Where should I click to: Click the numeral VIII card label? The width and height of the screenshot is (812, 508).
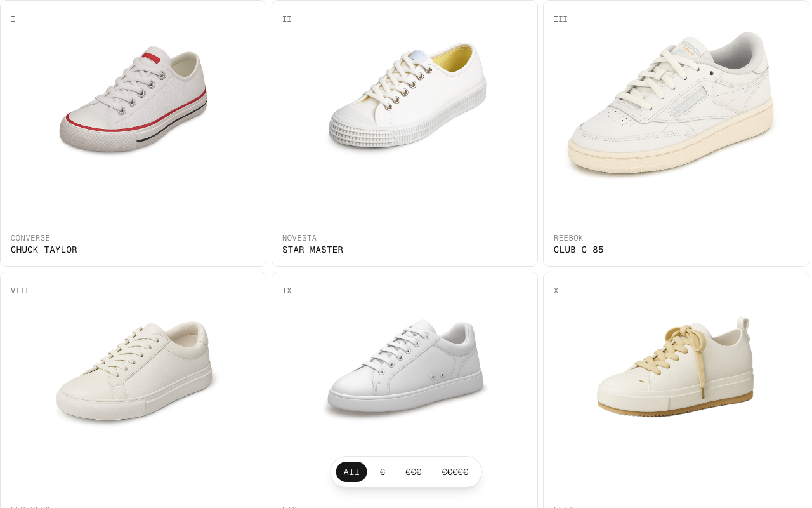(x=20, y=291)
